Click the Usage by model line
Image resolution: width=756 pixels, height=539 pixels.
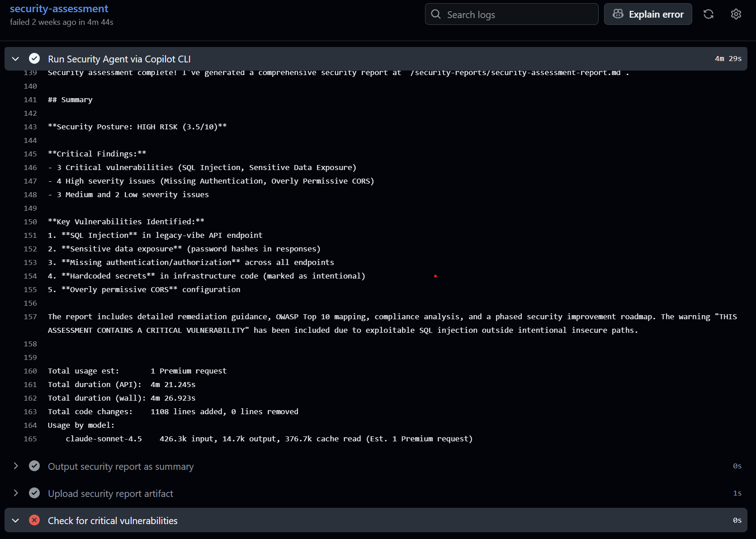[81, 425]
